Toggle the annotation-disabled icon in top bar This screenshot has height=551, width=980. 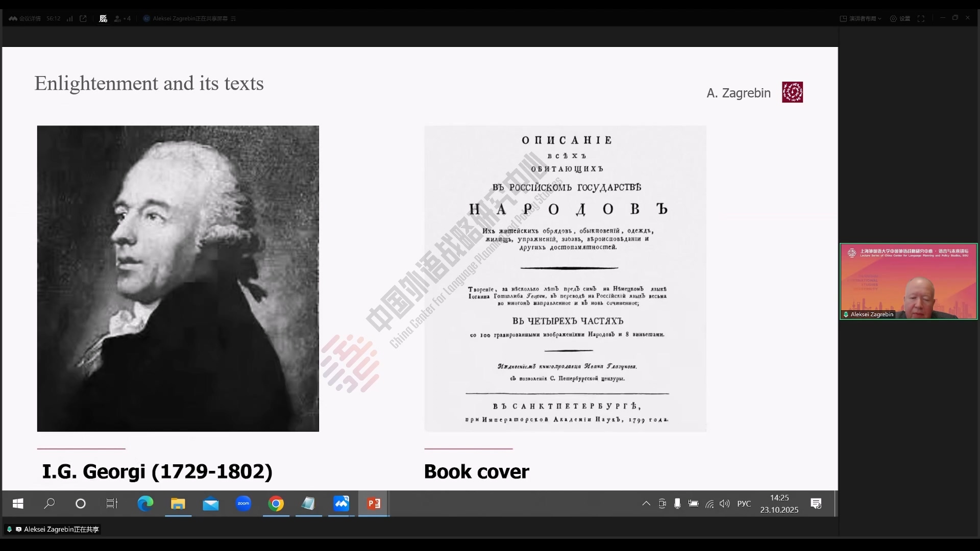tap(103, 18)
